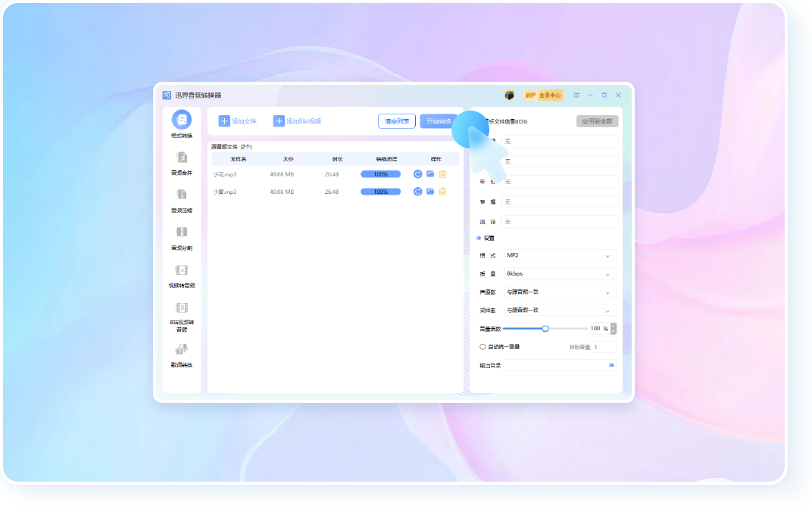The height and width of the screenshot is (509, 812).
Task: Open the user avatar in the title bar
Action: 509,95
